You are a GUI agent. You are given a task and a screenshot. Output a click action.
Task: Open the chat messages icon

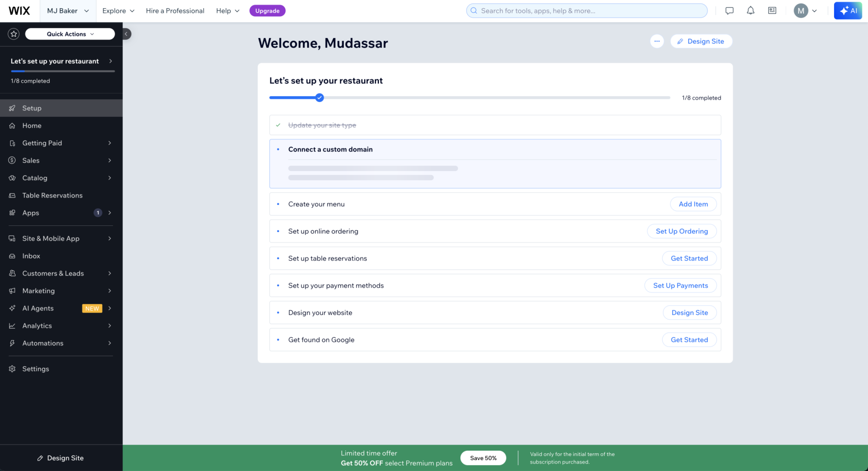pyautogui.click(x=729, y=11)
